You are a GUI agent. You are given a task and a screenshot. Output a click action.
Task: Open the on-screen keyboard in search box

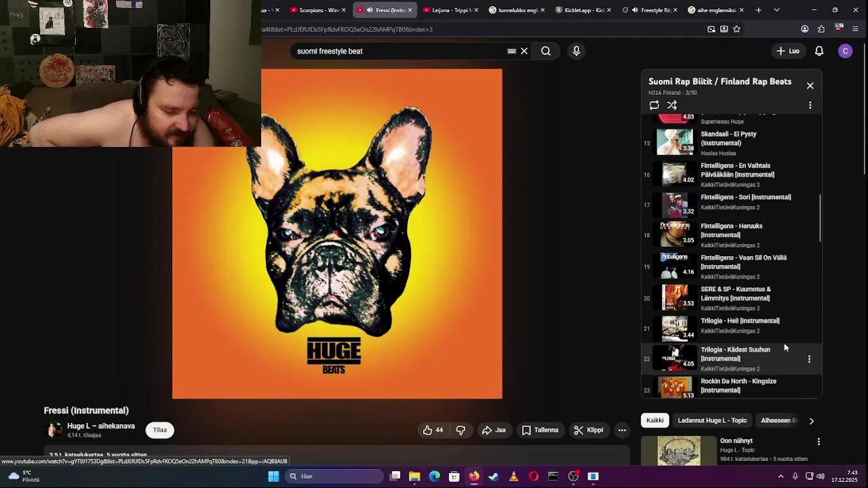[512, 51]
